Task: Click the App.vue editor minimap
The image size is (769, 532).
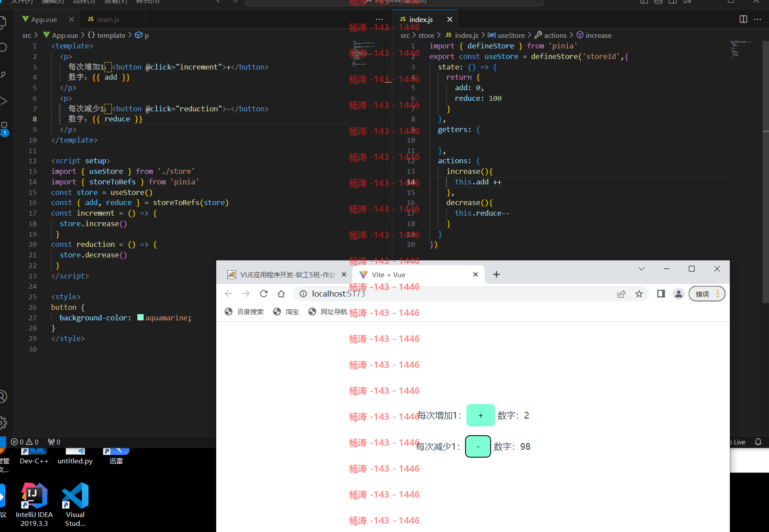Action: (x=365, y=54)
